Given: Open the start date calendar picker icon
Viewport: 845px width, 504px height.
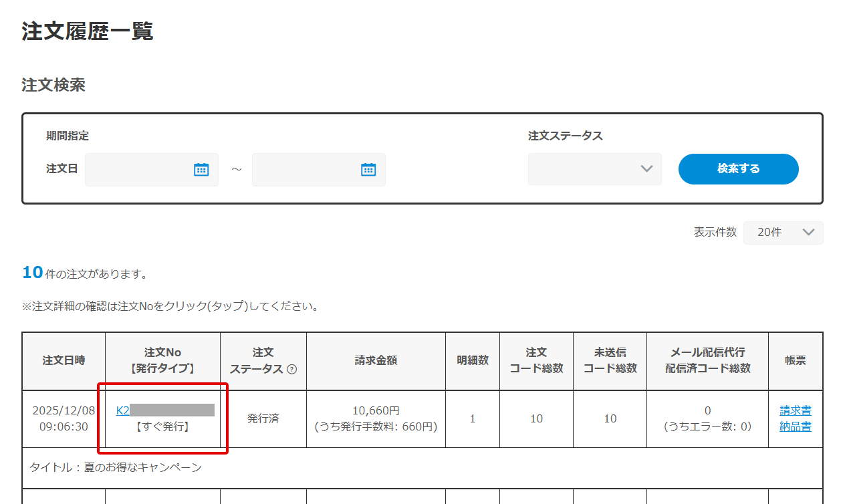Looking at the screenshot, I should tap(201, 169).
